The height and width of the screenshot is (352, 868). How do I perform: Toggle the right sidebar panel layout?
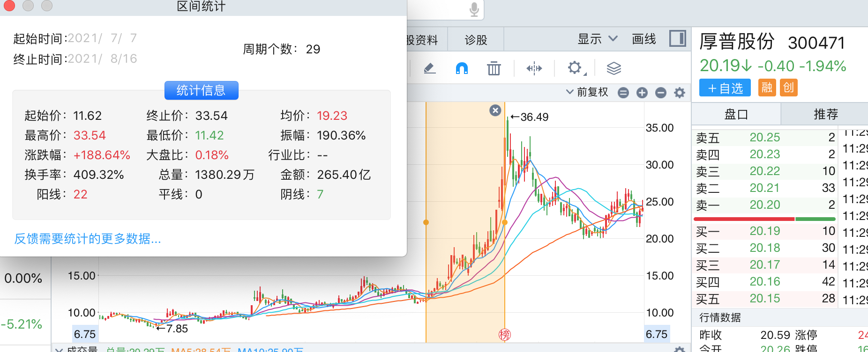click(x=677, y=39)
